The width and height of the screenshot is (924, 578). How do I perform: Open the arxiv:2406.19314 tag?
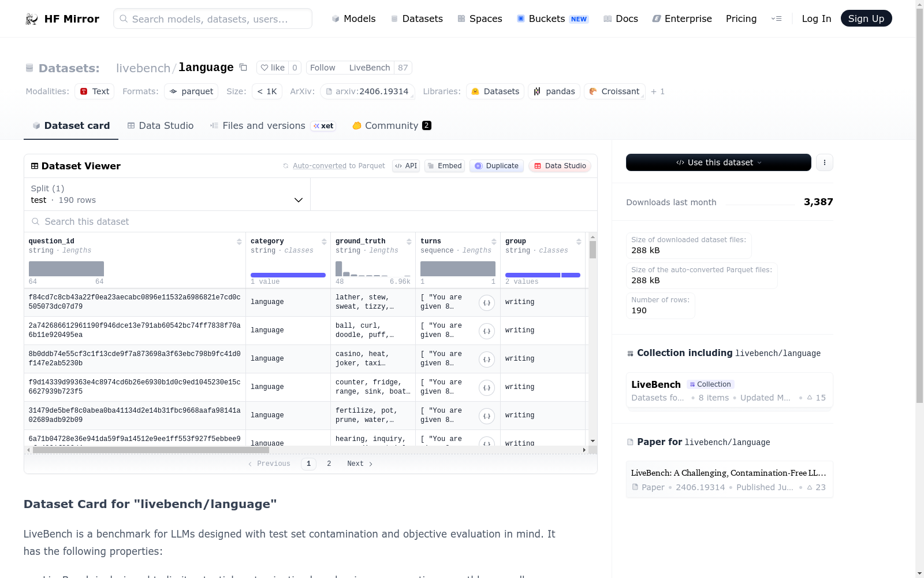pyautogui.click(x=367, y=91)
